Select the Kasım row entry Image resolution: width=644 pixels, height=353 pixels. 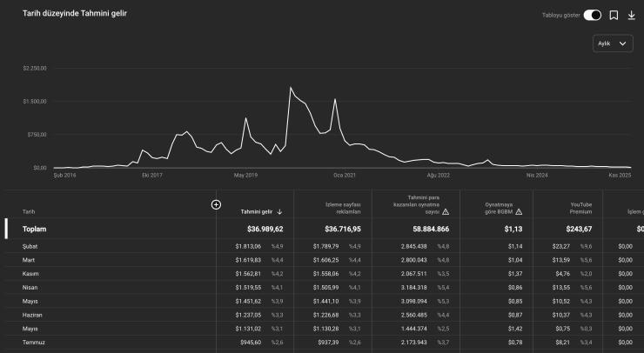pos(30,273)
